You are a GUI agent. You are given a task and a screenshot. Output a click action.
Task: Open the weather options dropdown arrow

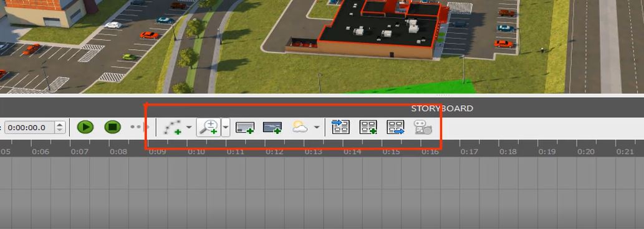point(317,128)
